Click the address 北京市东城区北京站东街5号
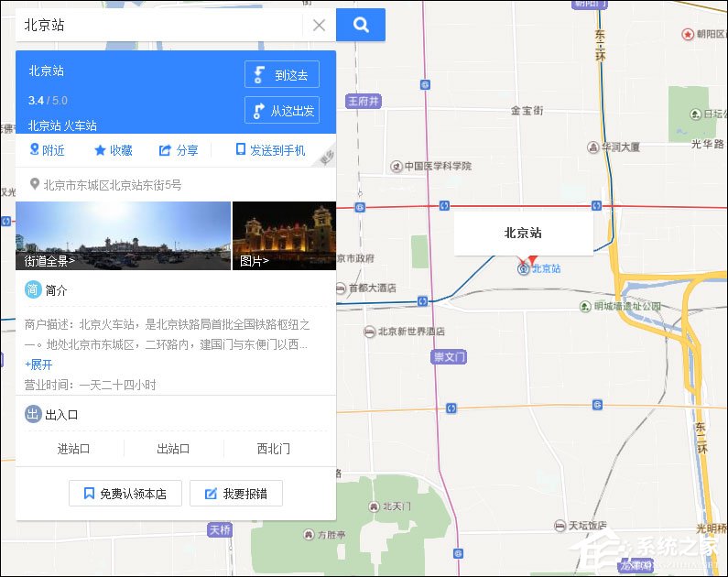Viewport: 728px width, 577px height. pos(113,185)
